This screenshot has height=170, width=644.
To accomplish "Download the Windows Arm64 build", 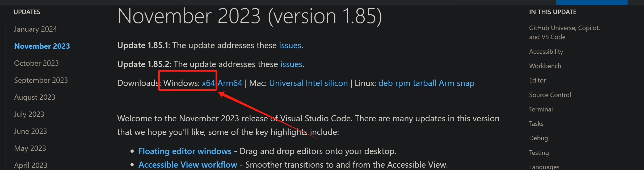I will 230,83.
